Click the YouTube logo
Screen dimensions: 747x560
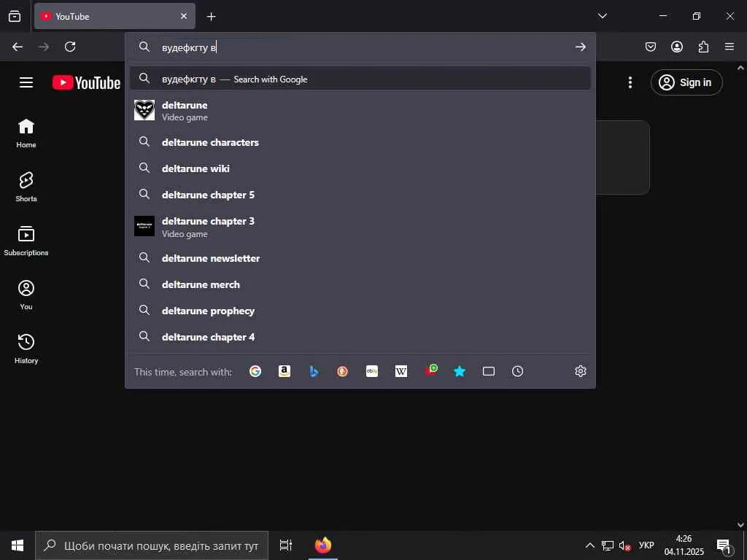[86, 82]
